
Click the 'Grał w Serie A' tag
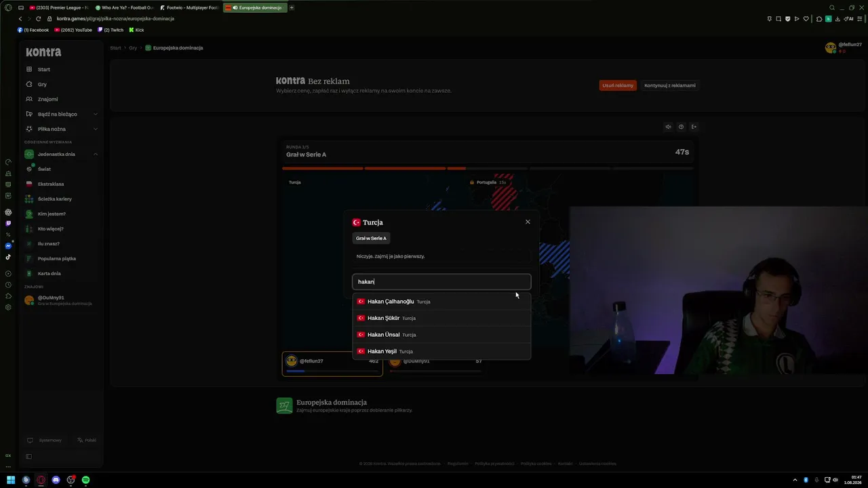371,238
